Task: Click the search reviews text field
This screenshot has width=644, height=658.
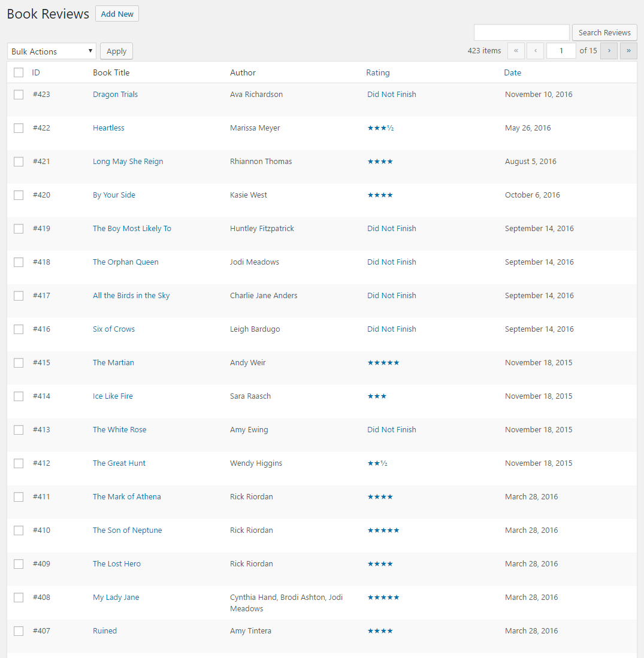Action: (521, 32)
